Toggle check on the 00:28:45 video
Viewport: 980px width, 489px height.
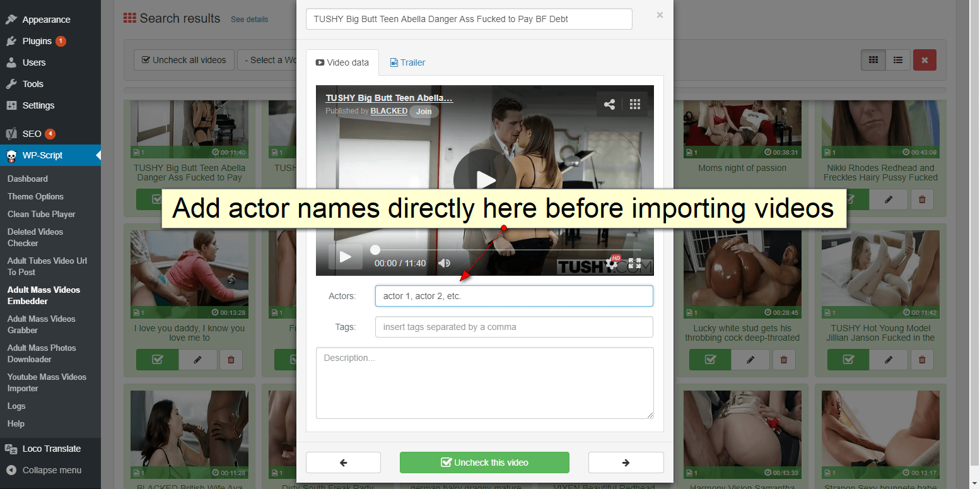(x=710, y=360)
